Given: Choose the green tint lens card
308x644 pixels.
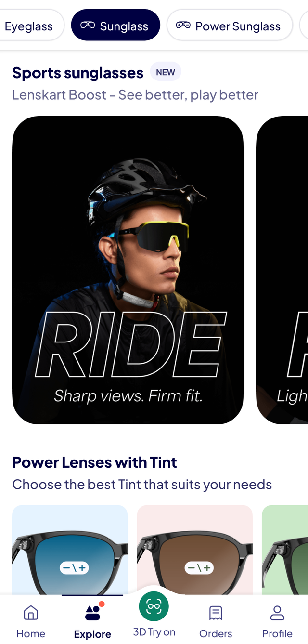Looking at the screenshot, I should [285, 550].
